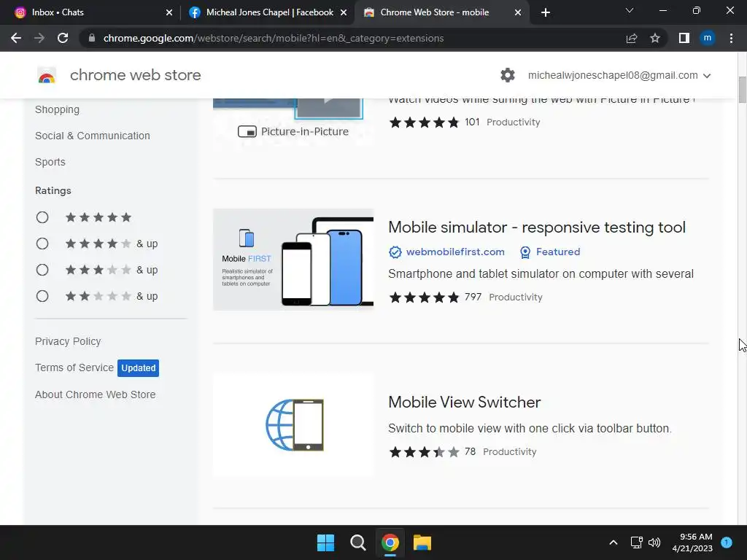This screenshot has height=560, width=747.
Task: Share this page via share icon
Action: click(x=632, y=38)
